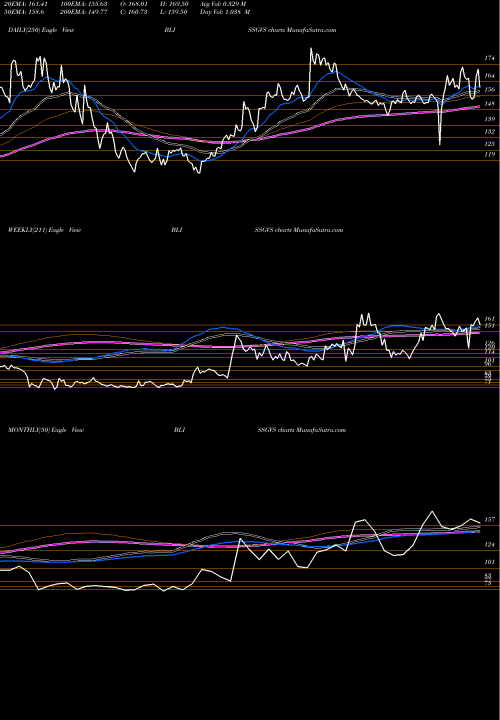This screenshot has height=720, width=500.
Task: Click the BLI ticker label on the weekly chart
Action: (x=177, y=230)
